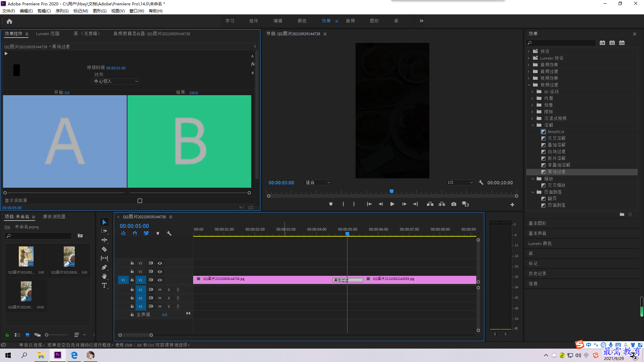Select the Type tool
This screenshot has height=362, width=644.
(104, 285)
